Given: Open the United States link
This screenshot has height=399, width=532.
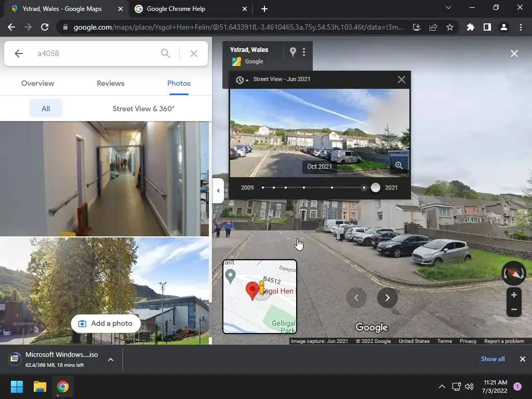Looking at the screenshot, I should pos(414,341).
